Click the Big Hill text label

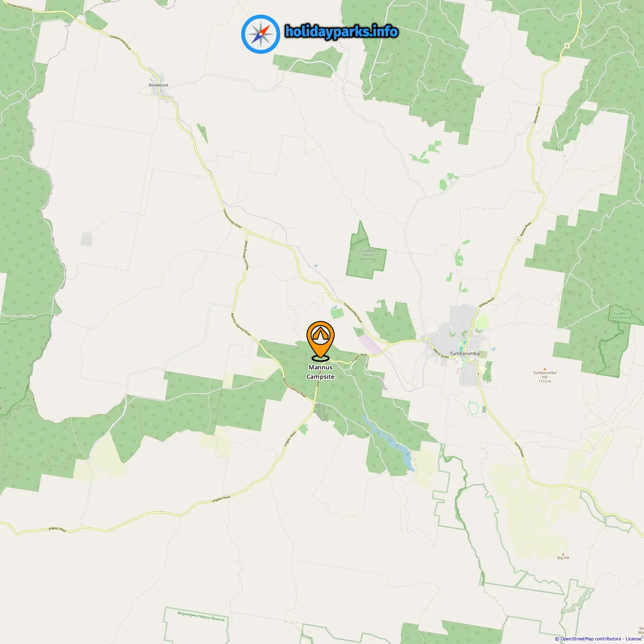[563, 558]
